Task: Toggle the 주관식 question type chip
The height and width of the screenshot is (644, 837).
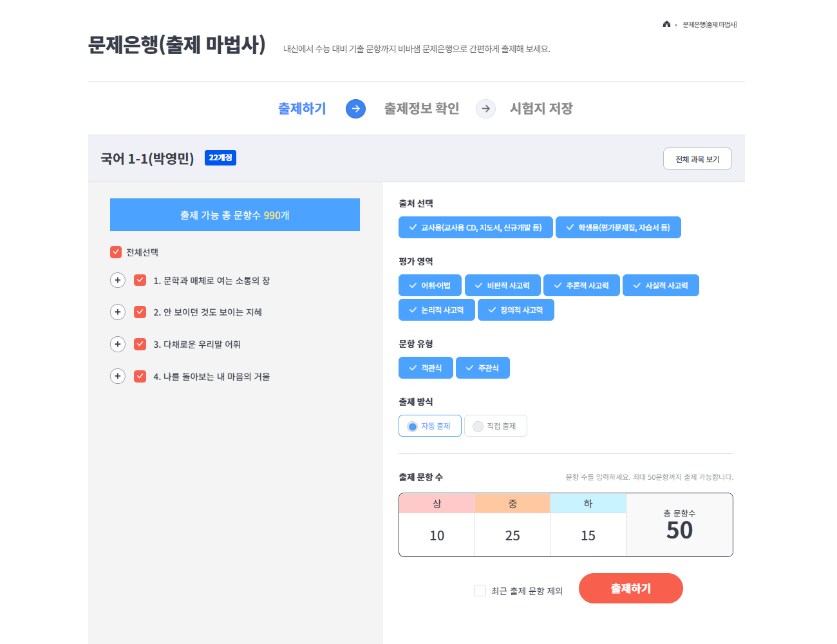Action: (x=483, y=368)
